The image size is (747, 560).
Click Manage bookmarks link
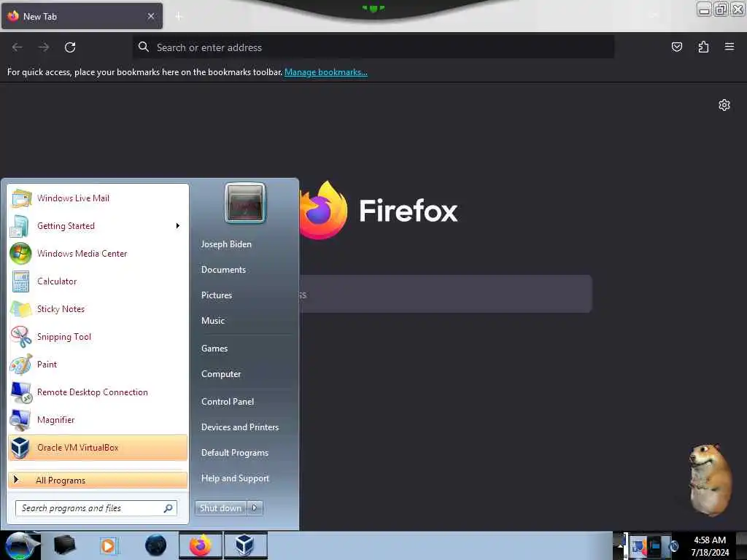pos(326,72)
